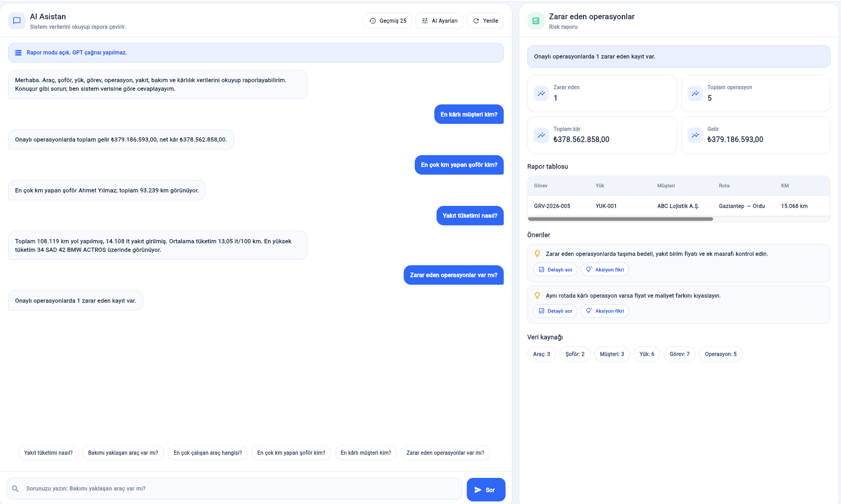Click the Görev column header
The width and height of the screenshot is (841, 504).
541,186
